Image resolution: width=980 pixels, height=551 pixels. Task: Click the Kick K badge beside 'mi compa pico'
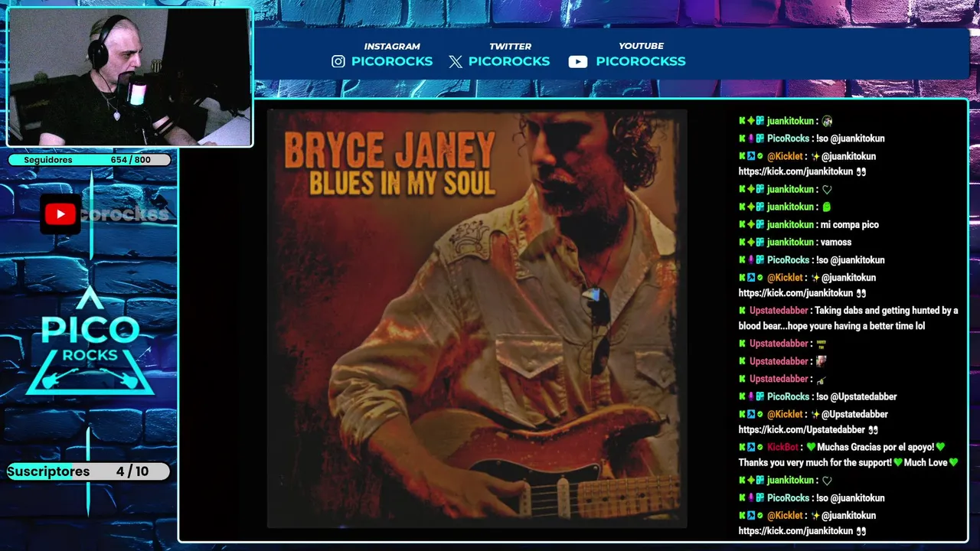click(742, 224)
